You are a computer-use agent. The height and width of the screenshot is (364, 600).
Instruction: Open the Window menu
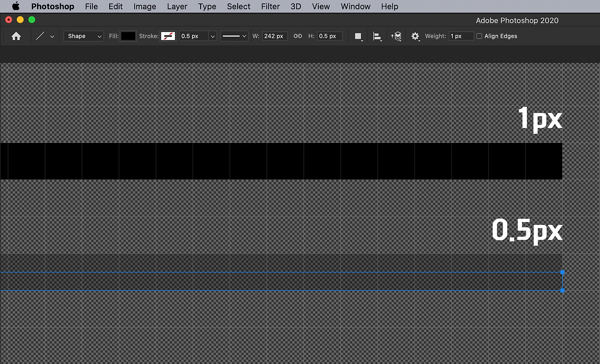355,7
